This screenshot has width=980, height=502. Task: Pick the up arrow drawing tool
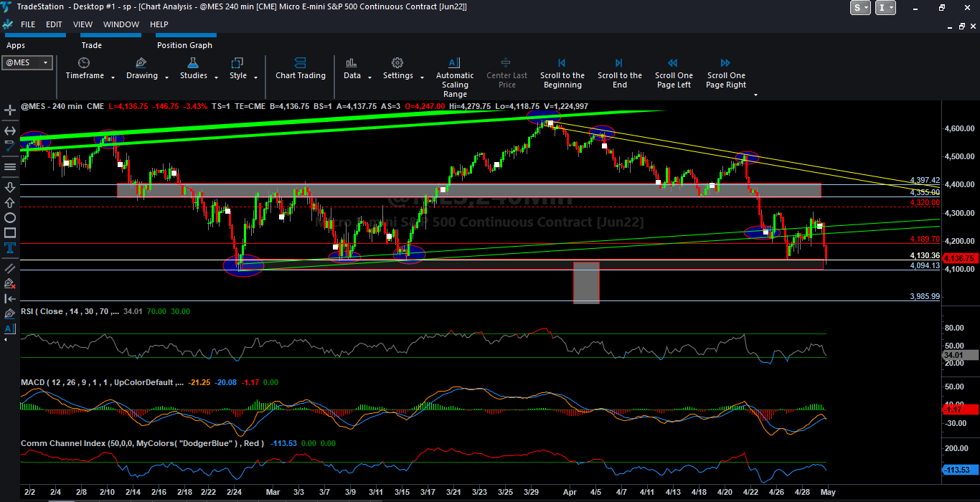click(x=10, y=202)
